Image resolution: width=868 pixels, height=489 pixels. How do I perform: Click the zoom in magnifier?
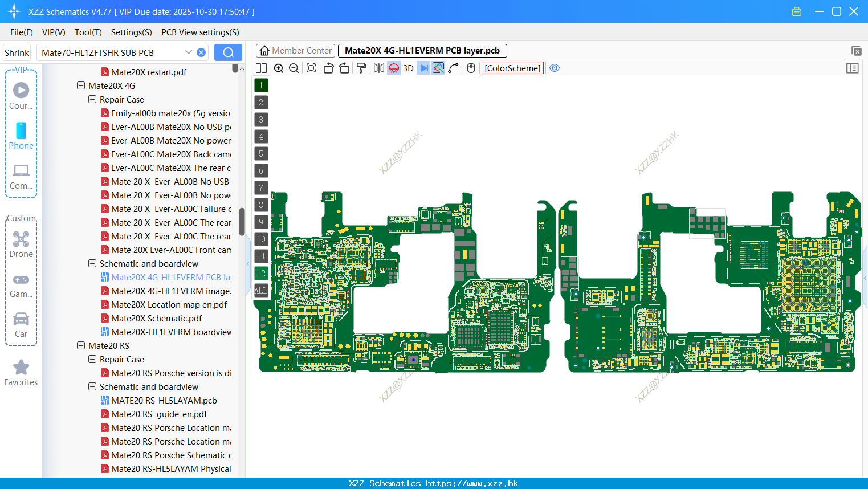click(x=279, y=68)
